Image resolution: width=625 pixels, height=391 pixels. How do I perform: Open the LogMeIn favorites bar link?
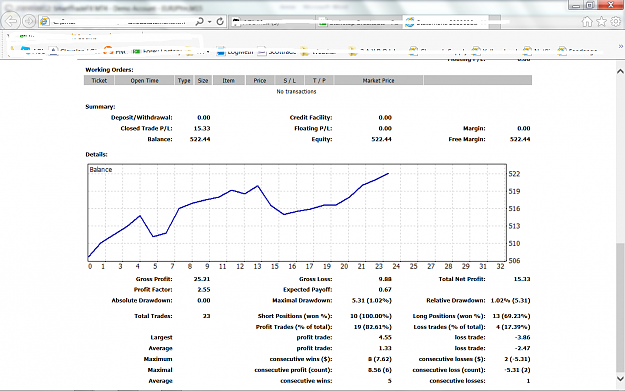[235, 51]
